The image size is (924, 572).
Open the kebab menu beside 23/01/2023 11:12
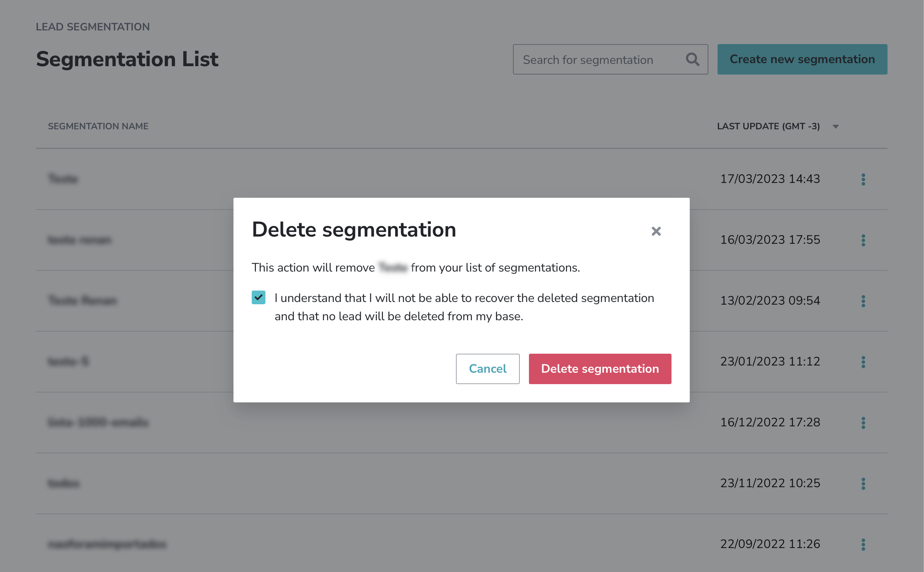(863, 362)
